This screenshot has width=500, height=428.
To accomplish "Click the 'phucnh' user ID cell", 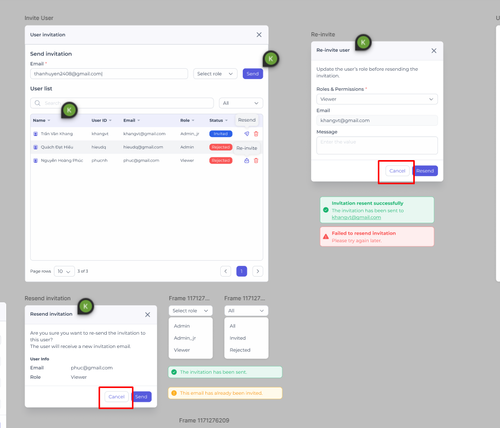I will pos(99,160).
